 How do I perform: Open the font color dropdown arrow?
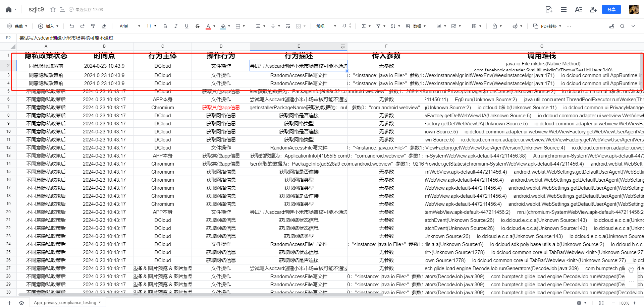click(x=214, y=26)
